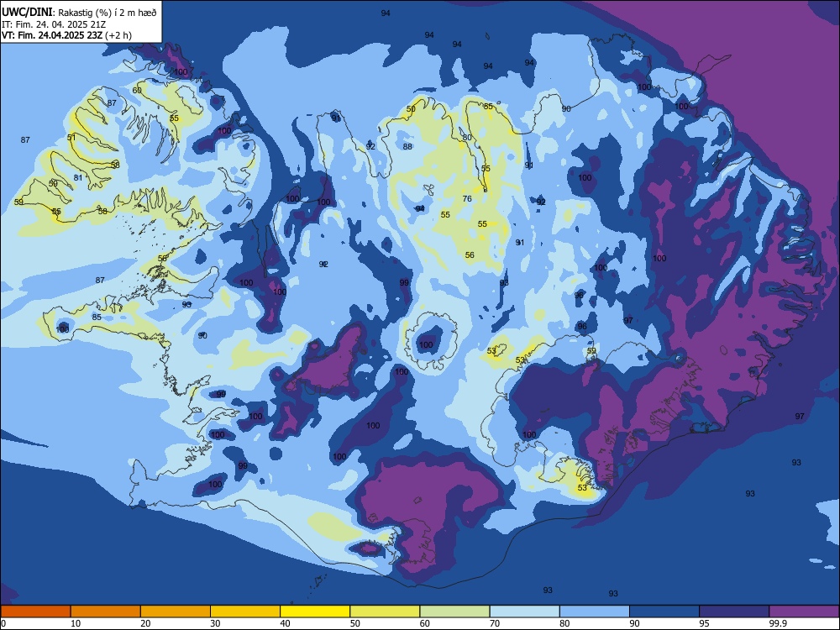Click the 'UWC/DINI' title text
Viewport: 840px width, 630px height.
(27, 13)
